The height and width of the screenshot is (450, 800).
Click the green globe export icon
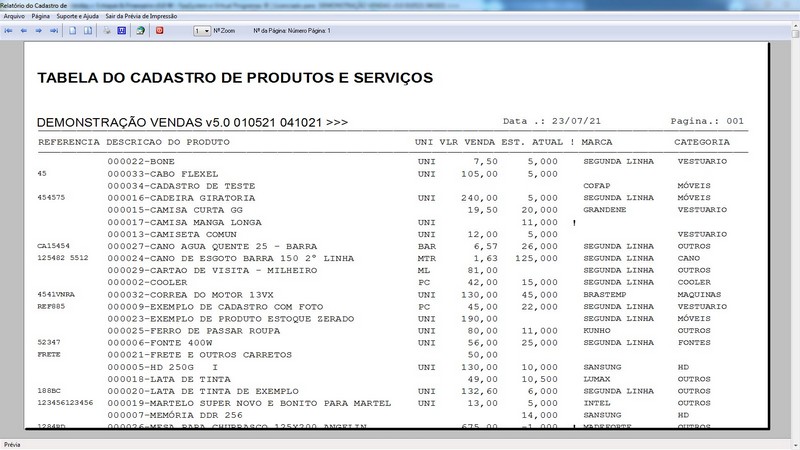point(140,31)
